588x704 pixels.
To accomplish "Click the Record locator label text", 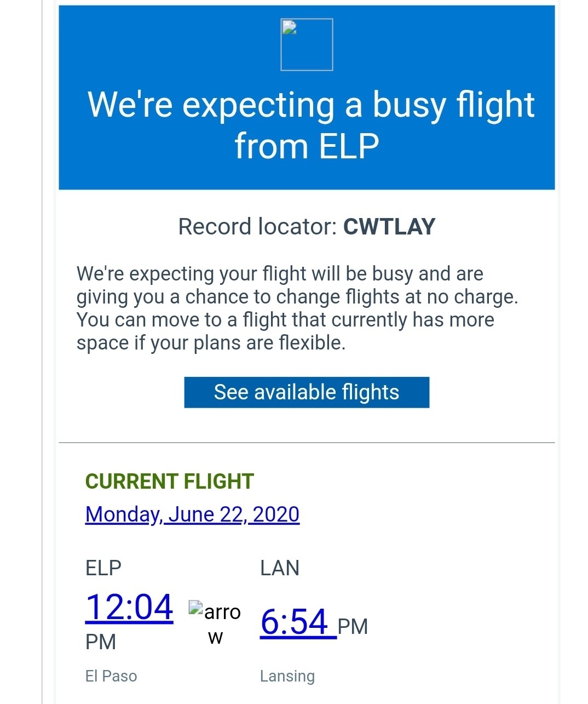I will (257, 227).
